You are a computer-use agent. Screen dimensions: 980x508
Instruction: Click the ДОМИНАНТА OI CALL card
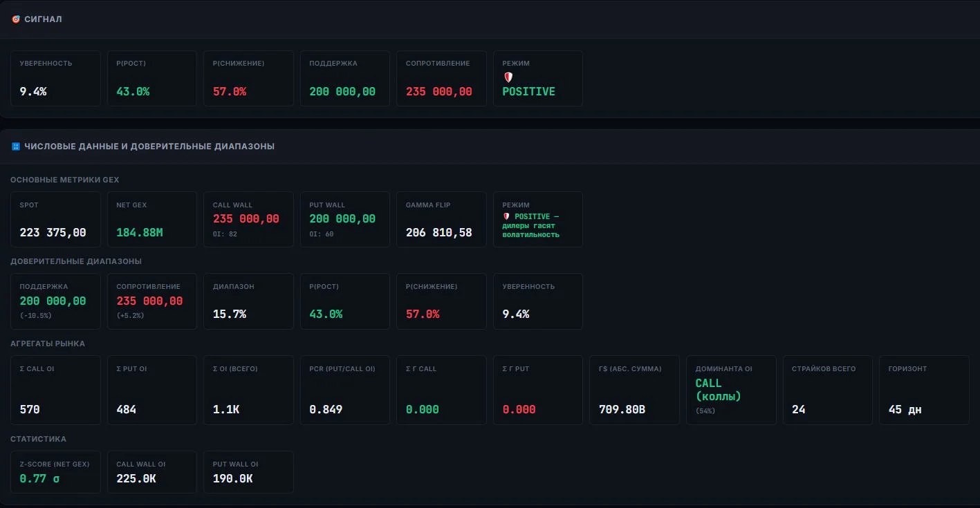(731, 390)
